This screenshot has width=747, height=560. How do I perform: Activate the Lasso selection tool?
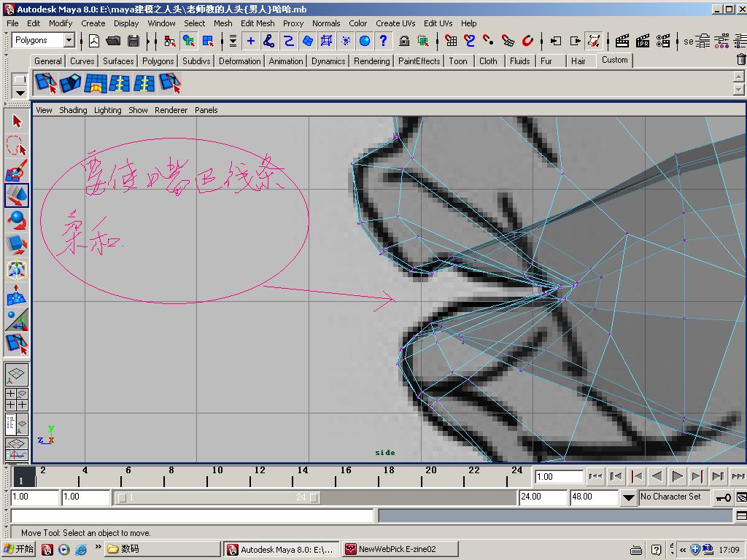tap(17, 146)
